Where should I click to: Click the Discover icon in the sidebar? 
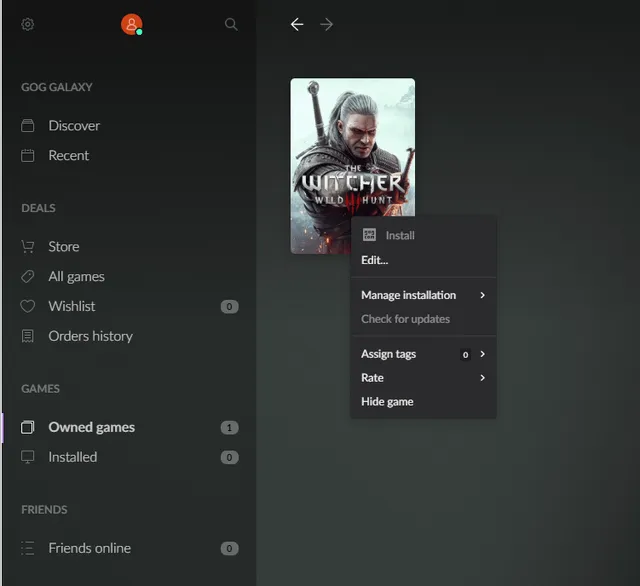(x=27, y=125)
